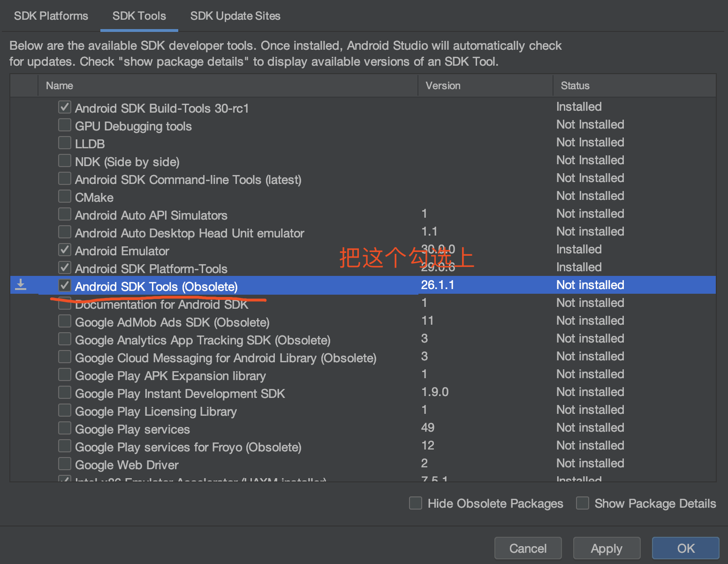Enable the GPU Debugging tools checkbox
Image resolution: width=728 pixels, height=564 pixels.
64,125
